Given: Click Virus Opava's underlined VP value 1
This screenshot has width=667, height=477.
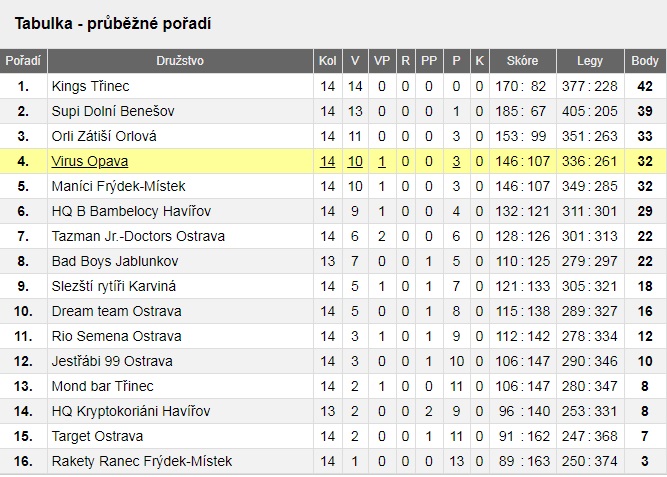Looking at the screenshot, I should point(382,161).
